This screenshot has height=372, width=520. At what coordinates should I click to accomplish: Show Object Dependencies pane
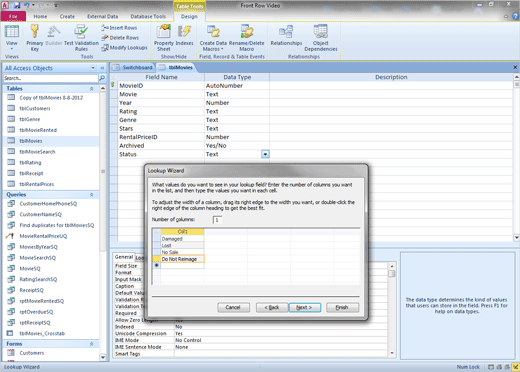pyautogui.click(x=321, y=38)
